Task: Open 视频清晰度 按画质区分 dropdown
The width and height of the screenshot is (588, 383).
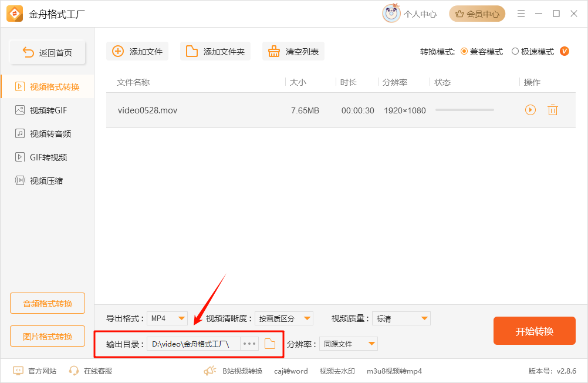Action: pos(284,318)
